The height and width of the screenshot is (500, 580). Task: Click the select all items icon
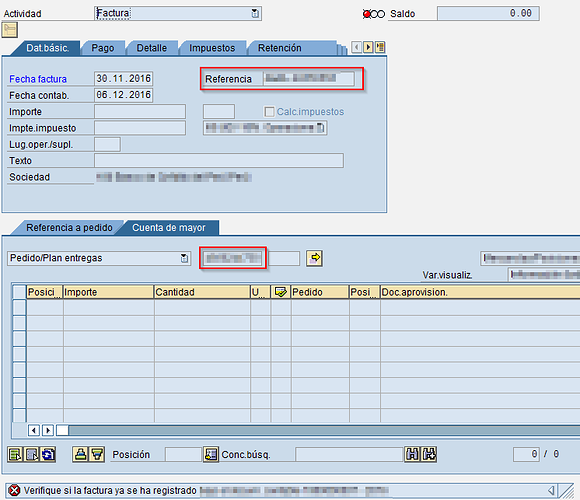(x=15, y=454)
